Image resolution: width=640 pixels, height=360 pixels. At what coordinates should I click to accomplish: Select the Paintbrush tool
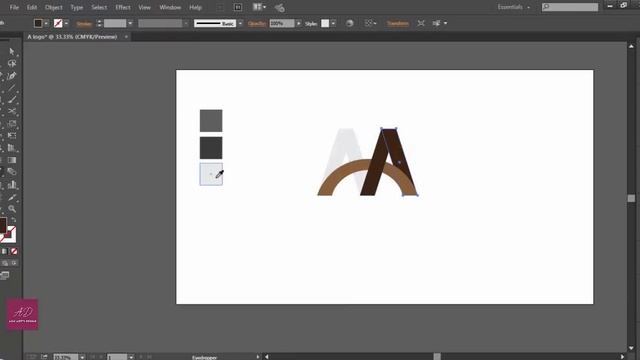click(x=12, y=100)
